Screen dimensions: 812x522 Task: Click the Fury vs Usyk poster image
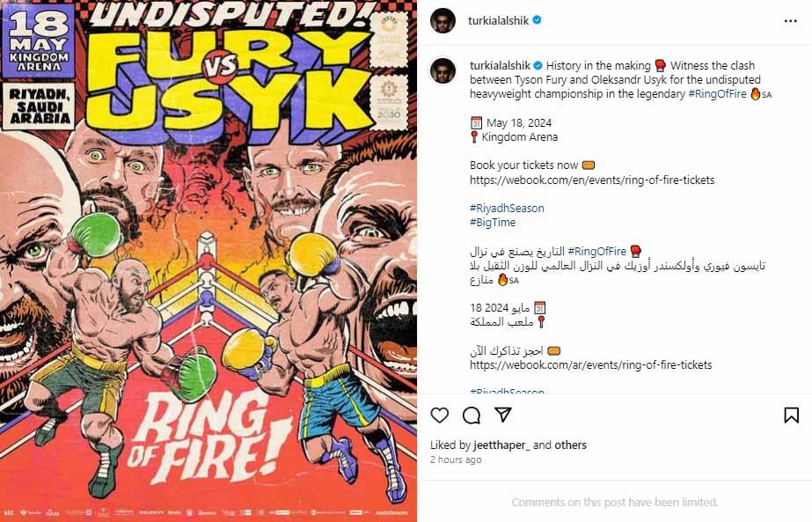pyautogui.click(x=208, y=261)
